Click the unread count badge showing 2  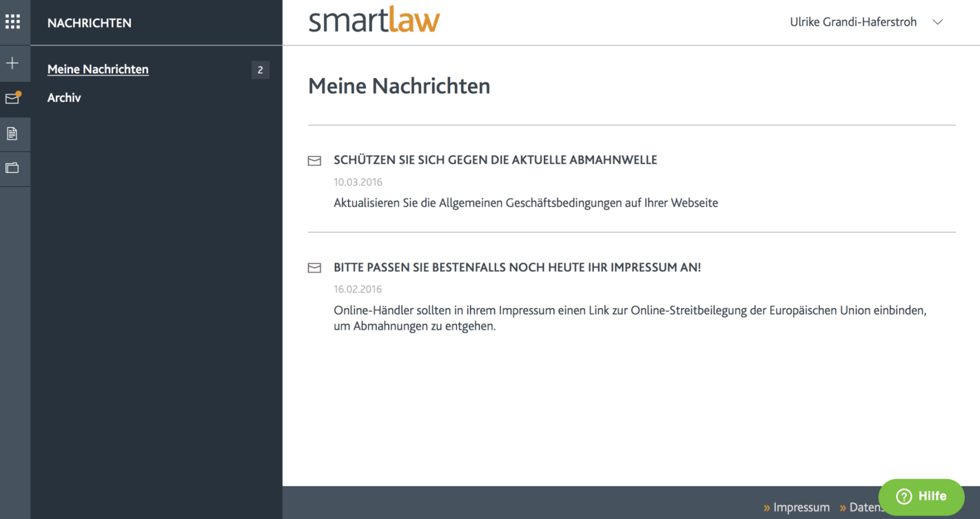260,70
